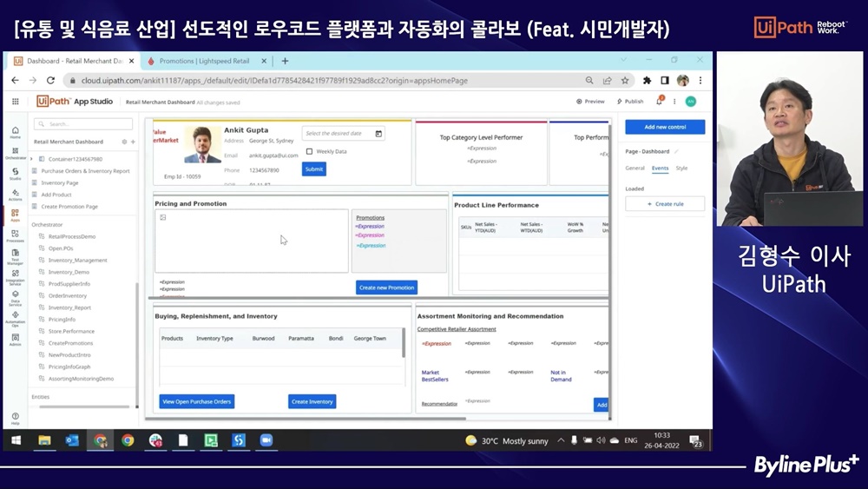Image resolution: width=868 pixels, height=489 pixels.
Task: Select Open.POs process
Action: click(61, 248)
